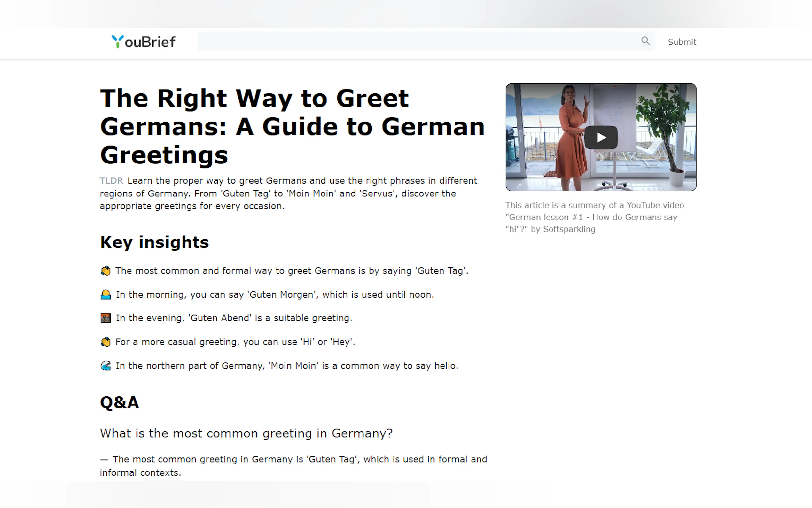
Task: Click the article title heading
Action: coord(292,126)
